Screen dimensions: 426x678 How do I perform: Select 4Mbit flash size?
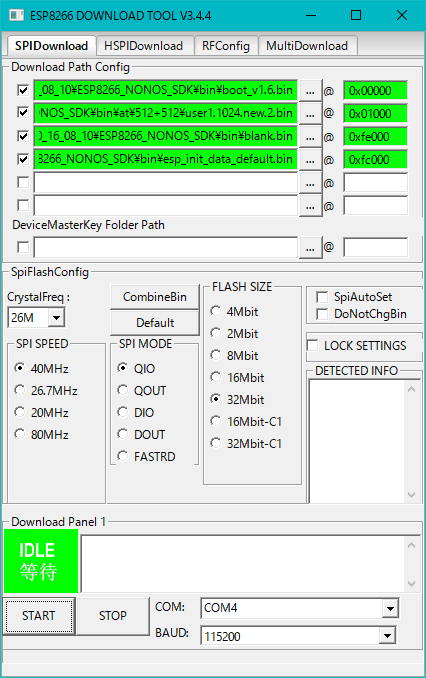click(x=234, y=311)
